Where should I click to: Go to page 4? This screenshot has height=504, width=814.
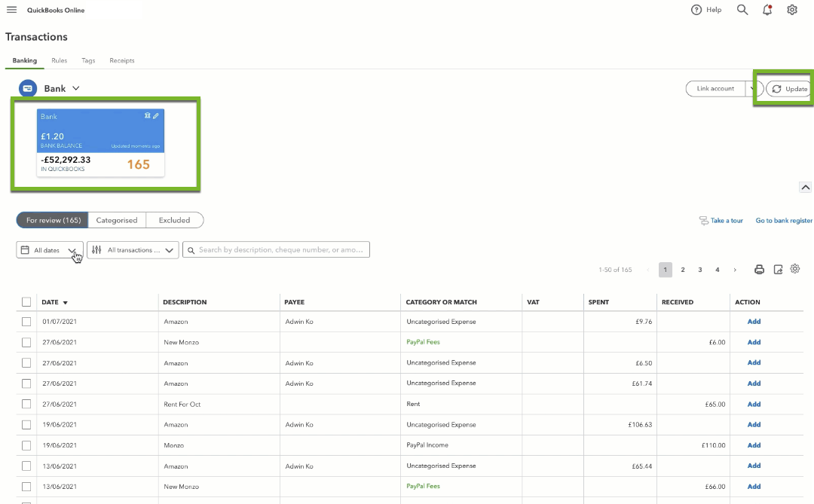[x=718, y=270]
